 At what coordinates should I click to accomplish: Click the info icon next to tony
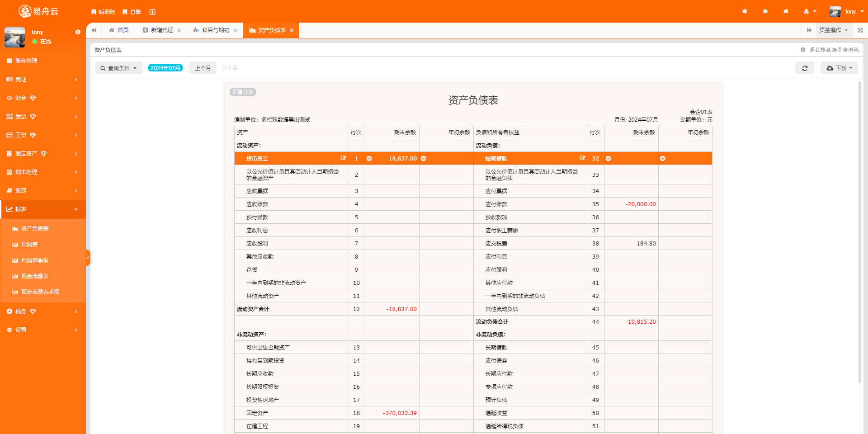(x=78, y=32)
